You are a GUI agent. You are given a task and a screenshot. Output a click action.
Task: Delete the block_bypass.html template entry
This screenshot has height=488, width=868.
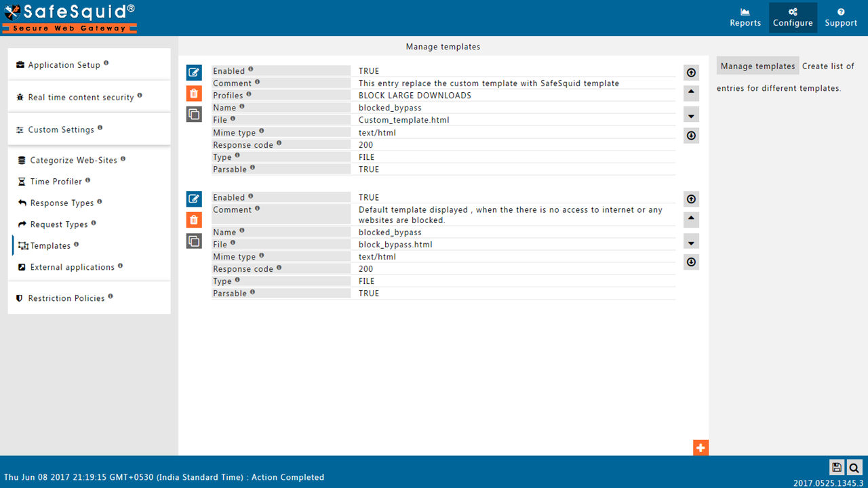(x=194, y=220)
